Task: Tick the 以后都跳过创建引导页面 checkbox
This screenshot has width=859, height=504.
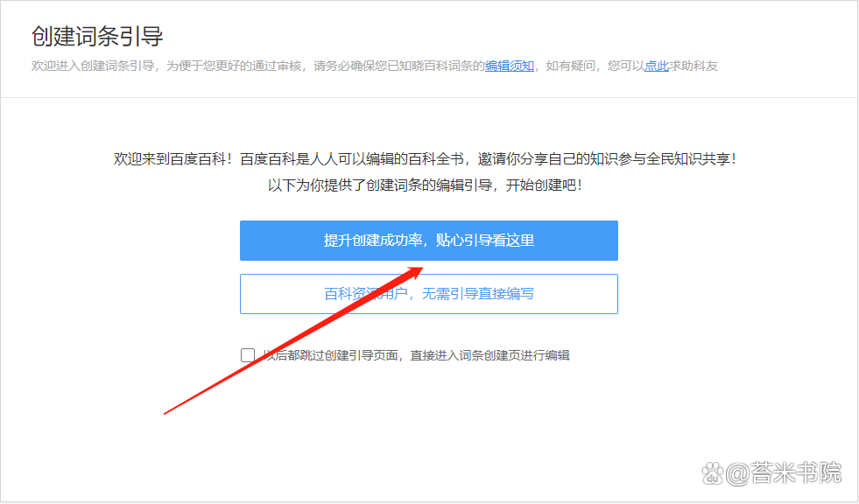Action: 248,355
